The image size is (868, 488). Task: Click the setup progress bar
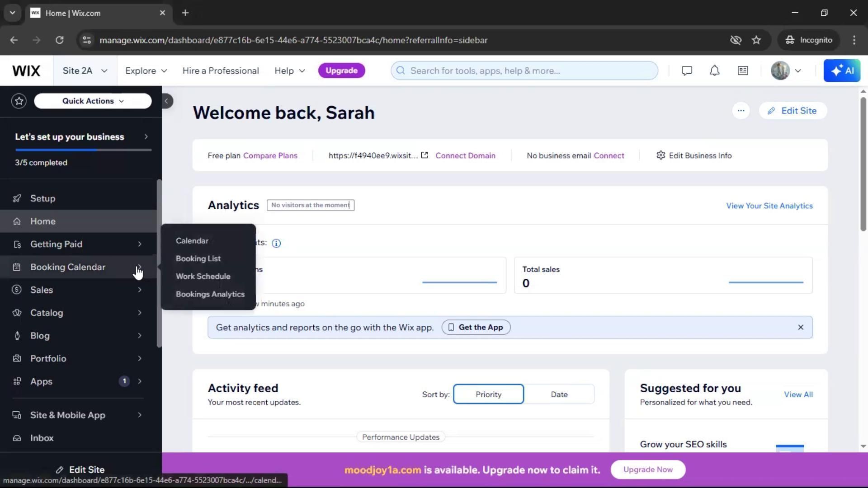click(x=83, y=150)
